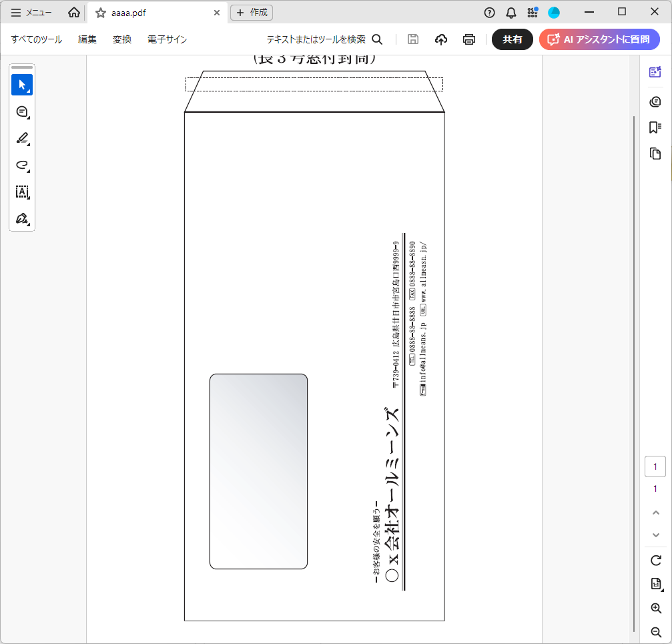The image size is (672, 644).
Task: Zoom into the PDF page
Action: (x=655, y=608)
